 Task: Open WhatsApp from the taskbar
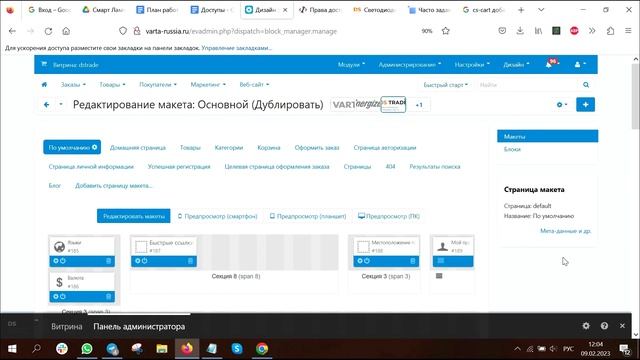tap(87, 349)
